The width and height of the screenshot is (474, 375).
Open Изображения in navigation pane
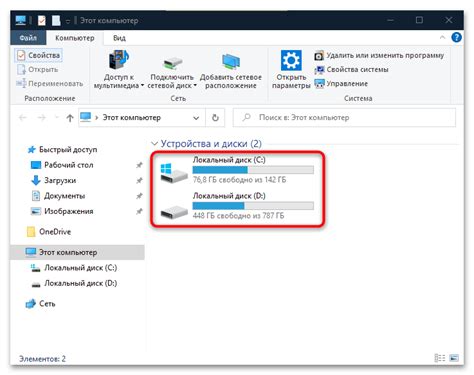[62, 211]
